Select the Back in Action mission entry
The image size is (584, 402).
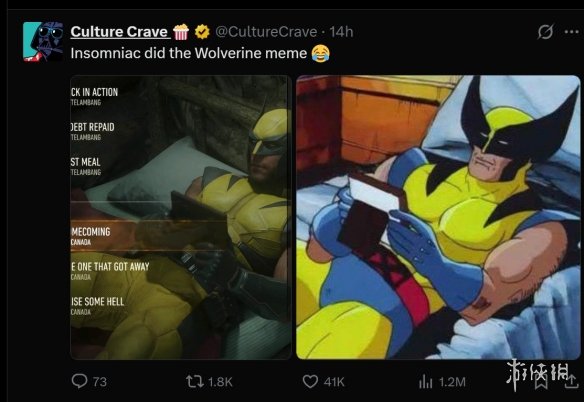pos(95,96)
